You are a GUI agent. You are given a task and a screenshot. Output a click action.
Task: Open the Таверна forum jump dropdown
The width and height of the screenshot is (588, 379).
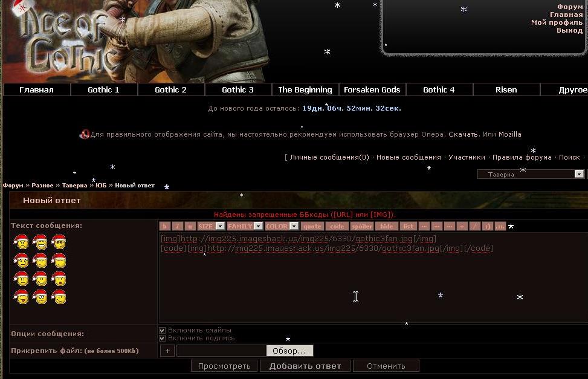[531, 174]
